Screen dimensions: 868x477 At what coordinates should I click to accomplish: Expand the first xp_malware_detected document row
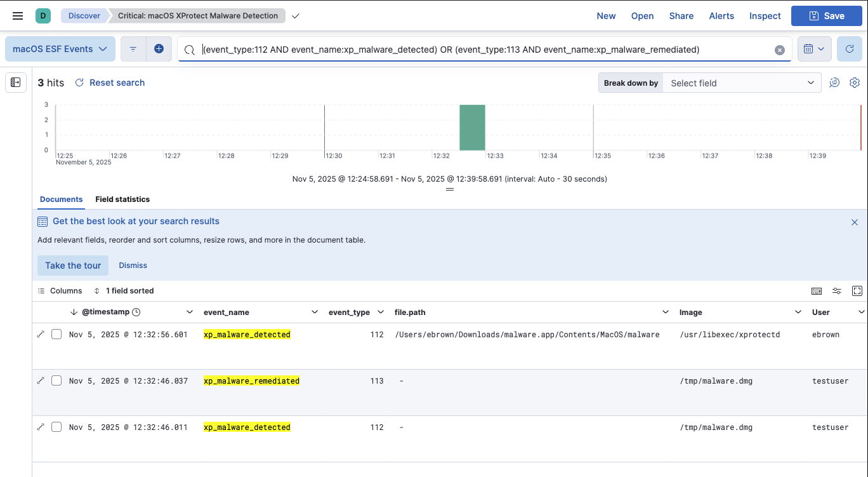41,334
